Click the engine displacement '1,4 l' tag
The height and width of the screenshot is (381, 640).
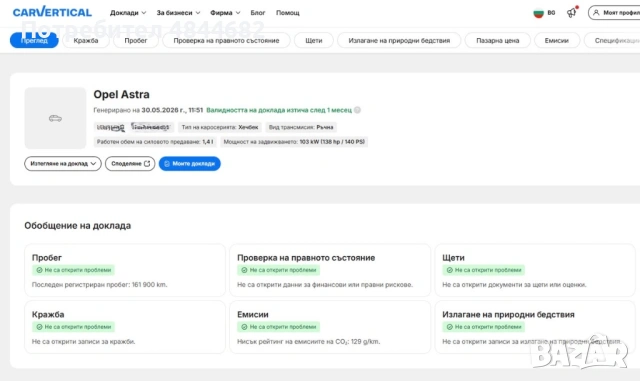pos(155,142)
